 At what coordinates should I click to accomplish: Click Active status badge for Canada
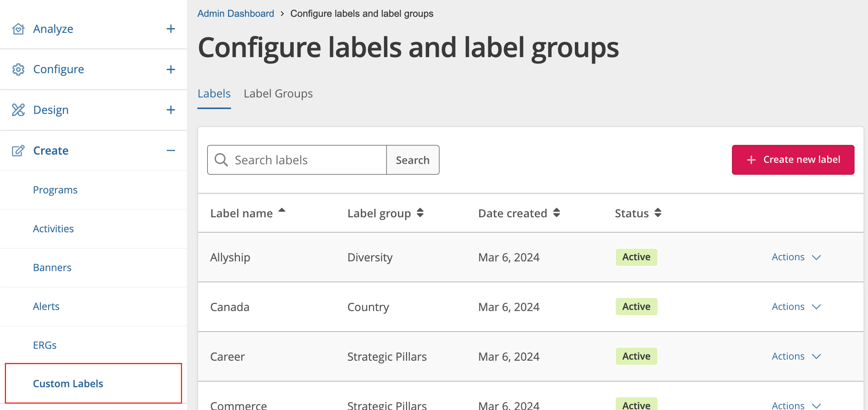point(636,307)
